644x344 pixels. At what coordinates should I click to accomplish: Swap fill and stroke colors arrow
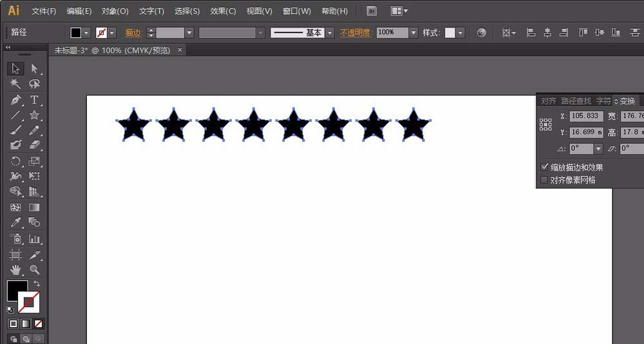[37, 283]
